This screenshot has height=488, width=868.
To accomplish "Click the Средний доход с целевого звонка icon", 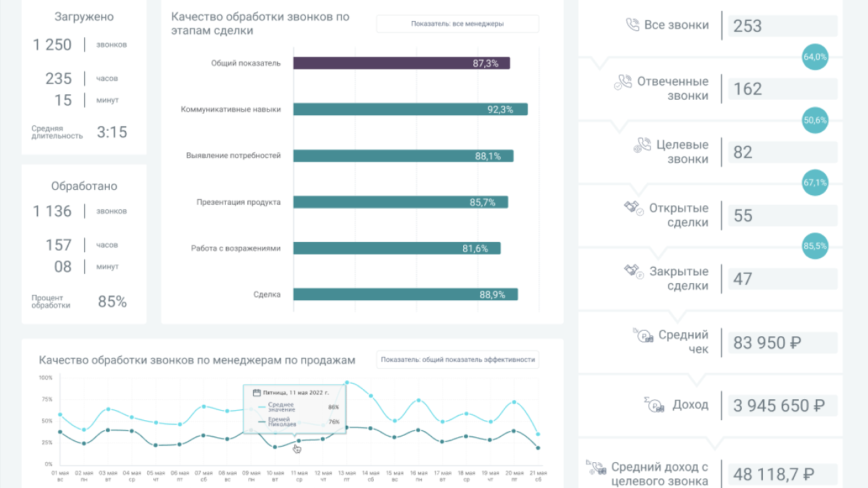I will (x=595, y=468).
